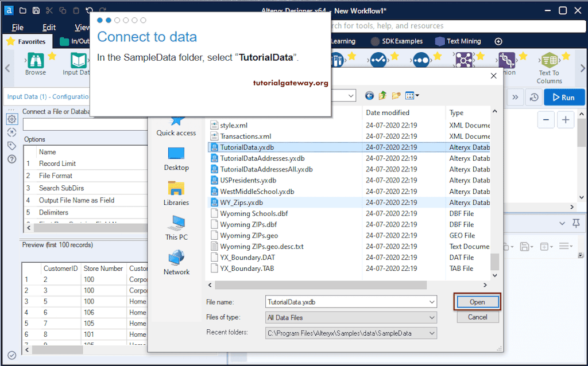Open help question mark icon in side panel

click(12, 159)
